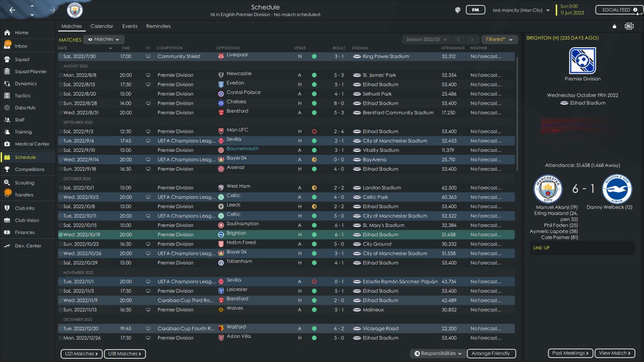Viewport: 644px width, 362px height.
Task: Click the Arrange Friendly button
Action: (x=492, y=353)
